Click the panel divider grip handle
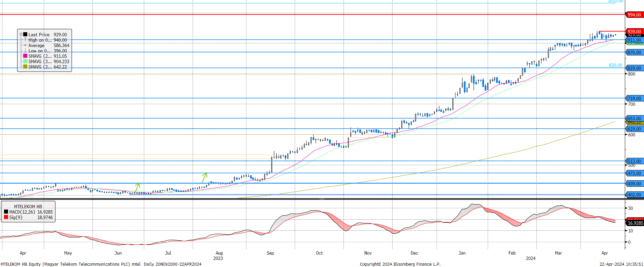This screenshot has width=644, height=267. [x=322, y=199]
